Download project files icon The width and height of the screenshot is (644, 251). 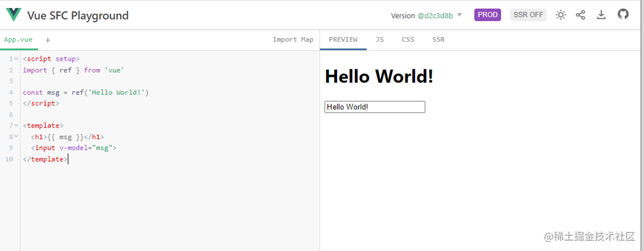(601, 15)
